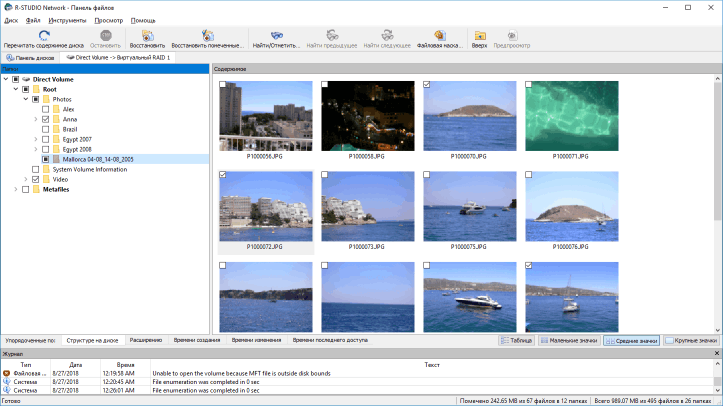Expand the Egypt 2008 folder node
Viewport: 723px width, 406px height.
pyautogui.click(x=36, y=149)
